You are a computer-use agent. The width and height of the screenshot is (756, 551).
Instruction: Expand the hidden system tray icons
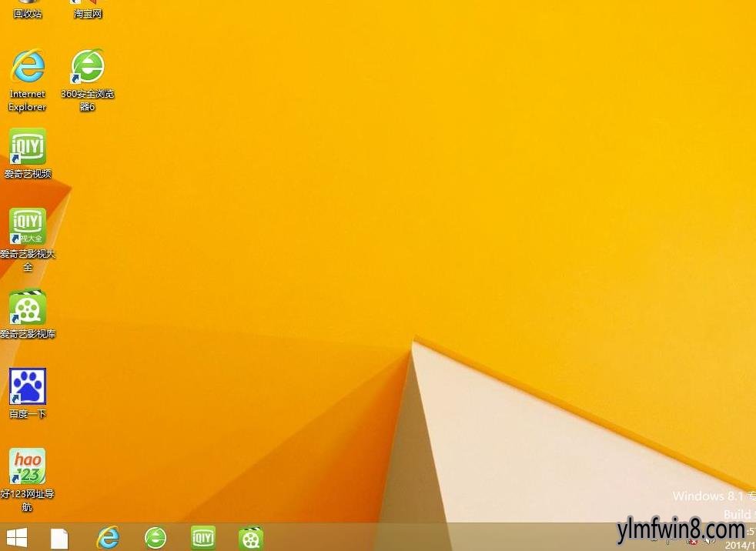[653, 539]
